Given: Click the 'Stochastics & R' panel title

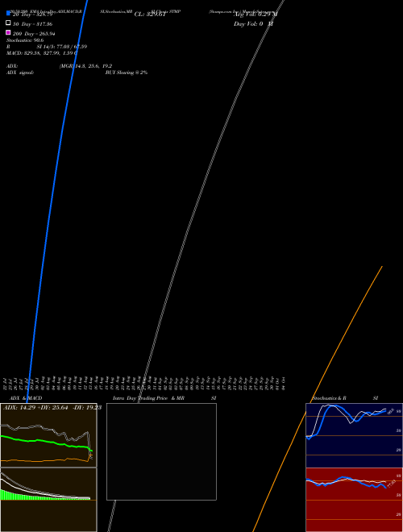Looking at the screenshot, I should [x=330, y=398].
